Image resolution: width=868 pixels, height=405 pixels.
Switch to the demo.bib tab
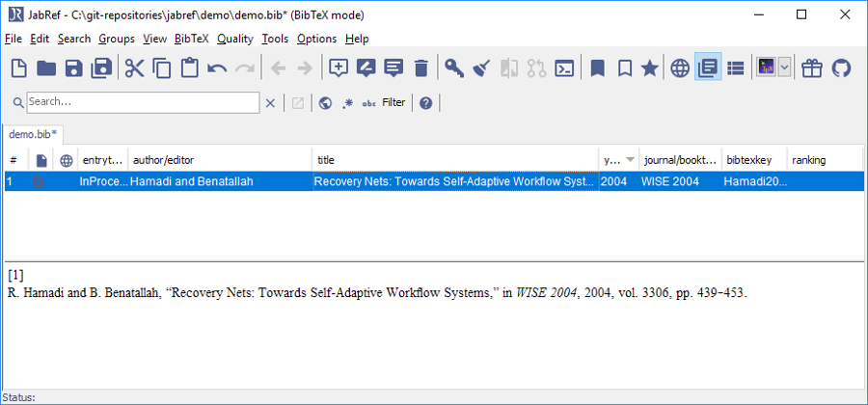click(33, 134)
